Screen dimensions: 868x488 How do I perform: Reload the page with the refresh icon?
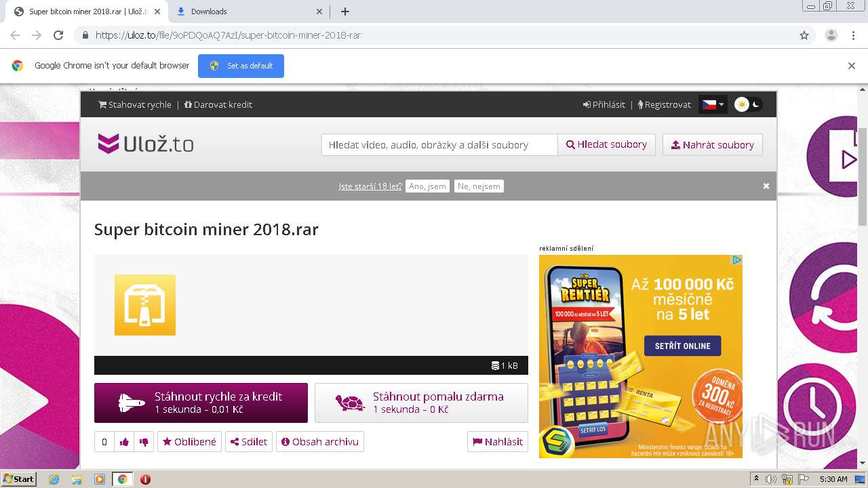pos(58,35)
